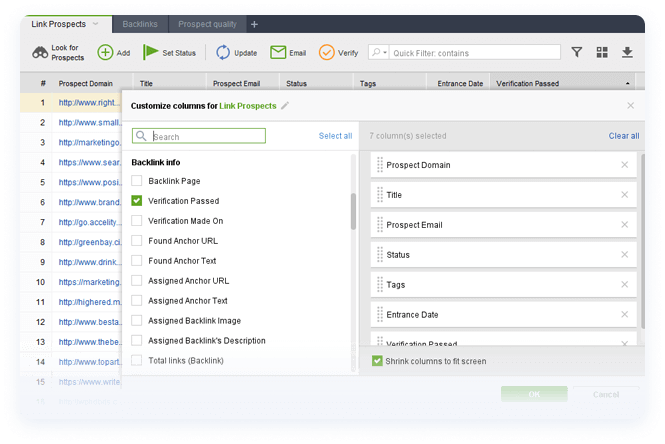Click the Verification Passed column sort arrow
This screenshot has width=665, height=444.
click(628, 84)
